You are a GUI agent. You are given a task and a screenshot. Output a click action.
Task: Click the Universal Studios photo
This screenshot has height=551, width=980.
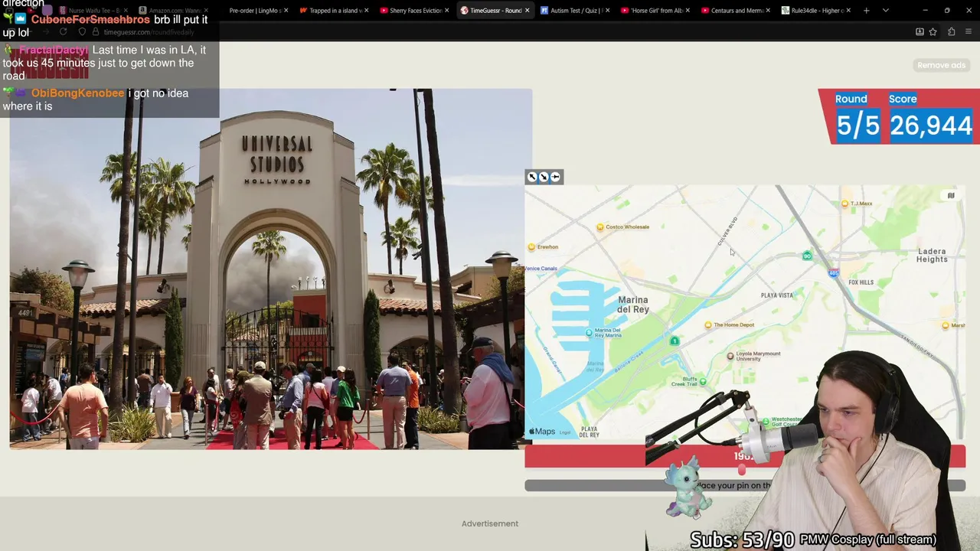[270, 269]
